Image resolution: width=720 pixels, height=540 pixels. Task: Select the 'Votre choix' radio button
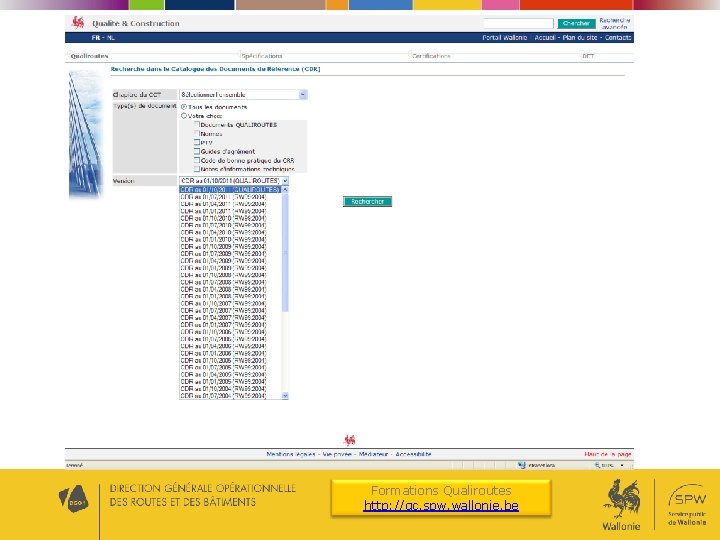click(184, 116)
